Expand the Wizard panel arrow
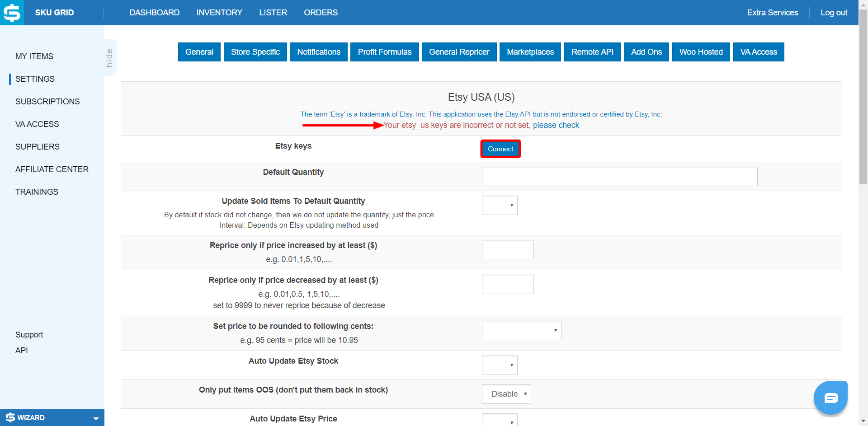868x426 pixels. click(x=96, y=418)
